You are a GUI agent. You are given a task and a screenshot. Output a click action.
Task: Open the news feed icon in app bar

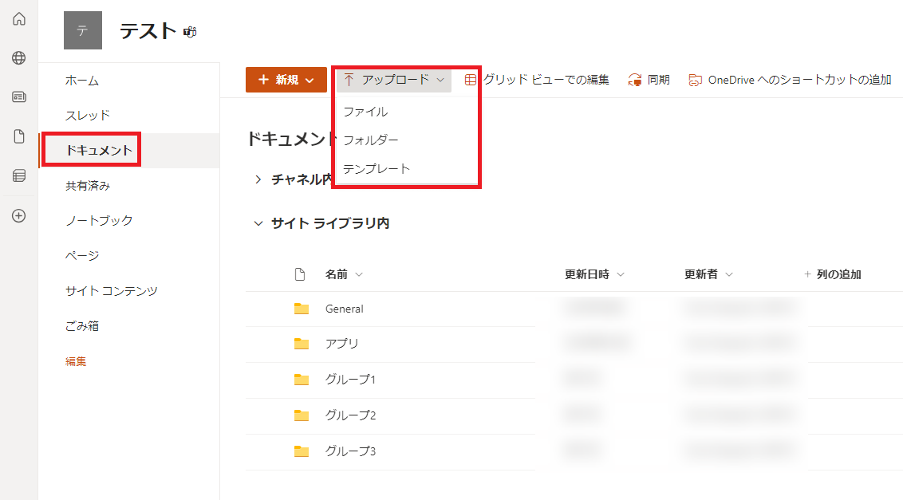[x=19, y=97]
